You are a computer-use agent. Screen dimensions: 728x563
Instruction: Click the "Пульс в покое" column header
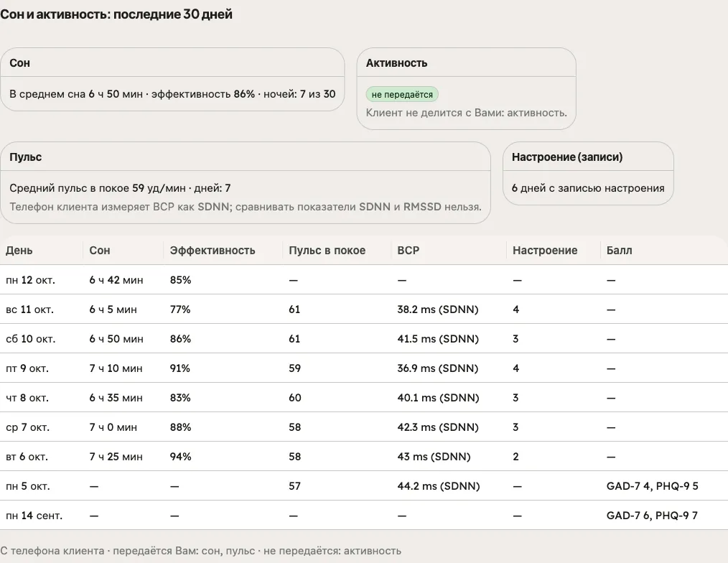[327, 251]
